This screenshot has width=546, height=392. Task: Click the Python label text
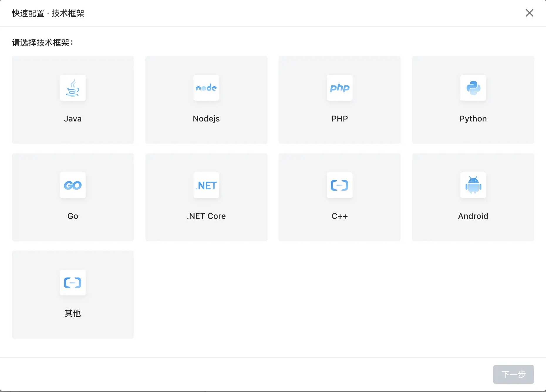(473, 119)
